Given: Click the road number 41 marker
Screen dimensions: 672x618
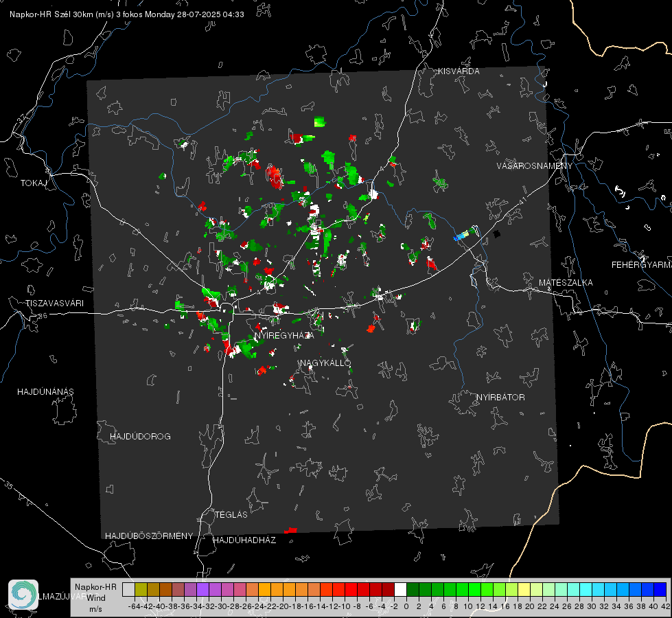Looking at the screenshot, I should tap(522, 201).
